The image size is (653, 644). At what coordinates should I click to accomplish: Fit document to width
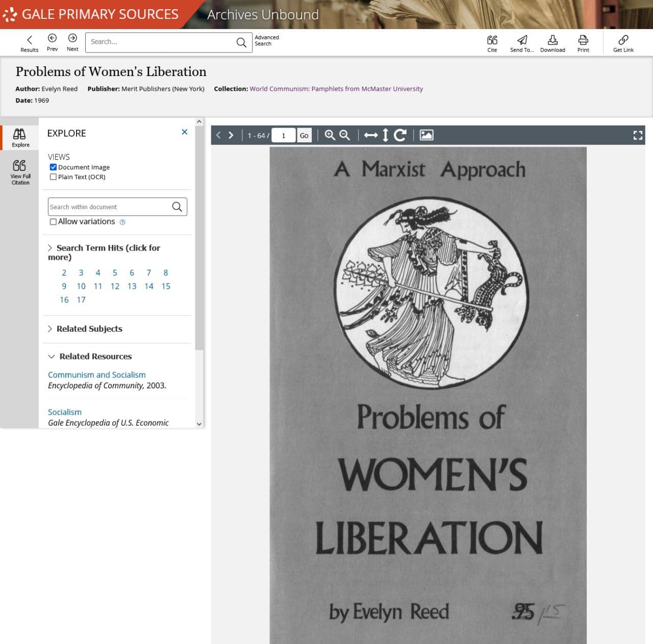pyautogui.click(x=371, y=135)
